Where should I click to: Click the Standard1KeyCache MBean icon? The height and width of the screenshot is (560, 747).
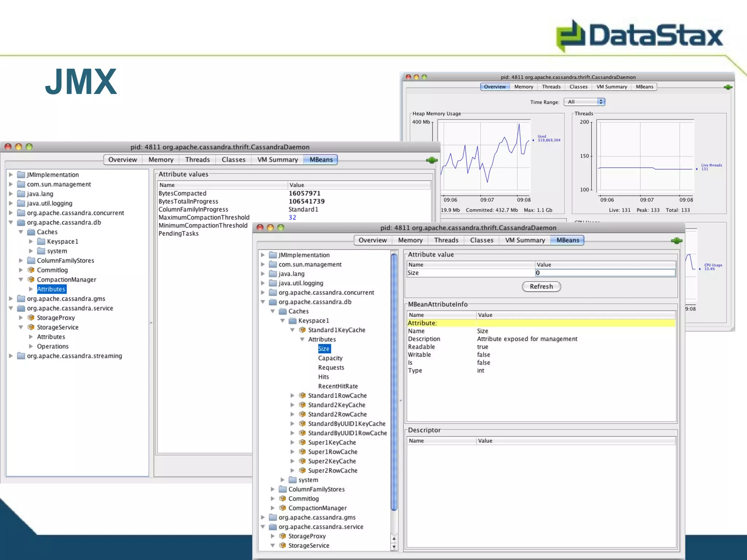[x=302, y=330]
